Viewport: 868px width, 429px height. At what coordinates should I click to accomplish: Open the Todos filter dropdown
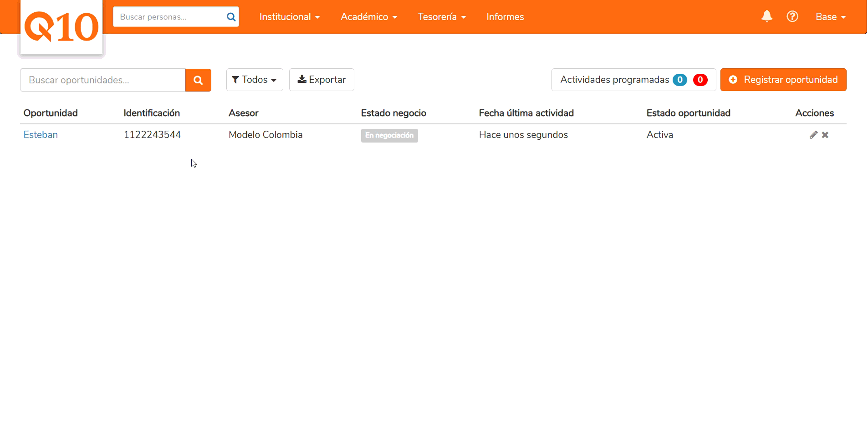coord(255,80)
